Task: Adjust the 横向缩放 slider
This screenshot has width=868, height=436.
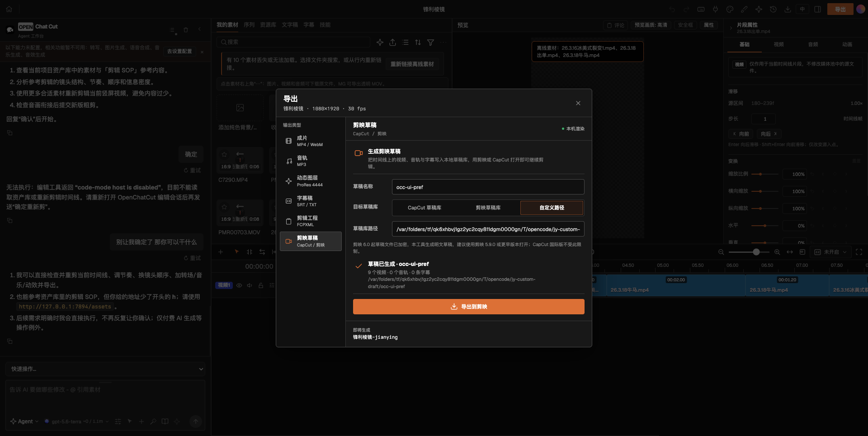Action: [x=765, y=191]
